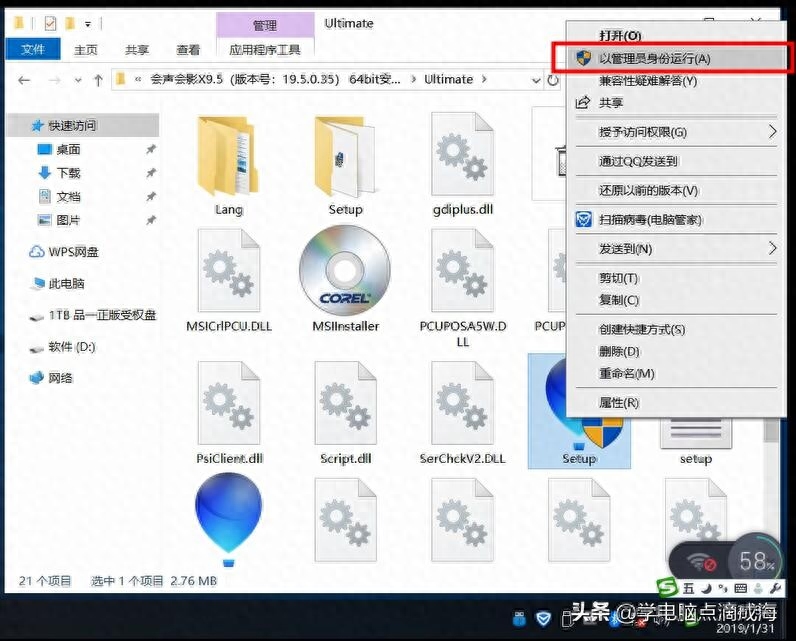Choose 剪切(T) in context menu
The image size is (796, 641).
pyautogui.click(x=675, y=278)
